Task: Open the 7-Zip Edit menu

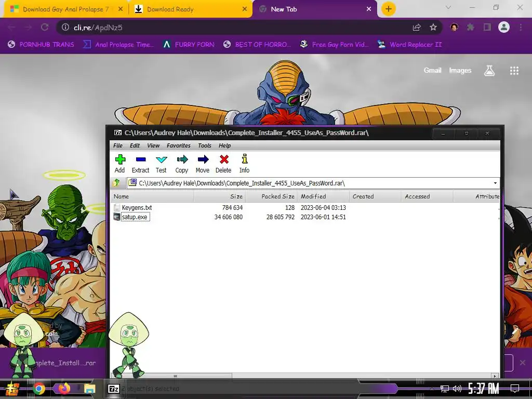Action: [135, 145]
